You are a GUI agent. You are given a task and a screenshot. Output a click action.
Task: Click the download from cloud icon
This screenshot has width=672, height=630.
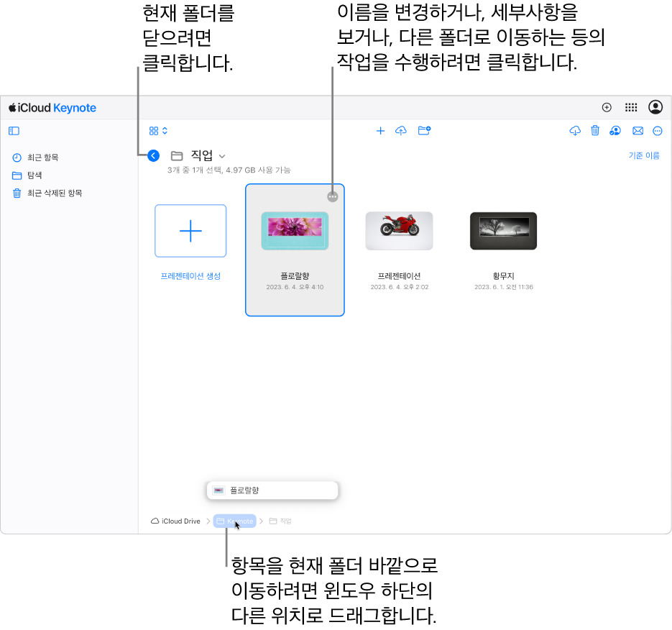coord(575,131)
